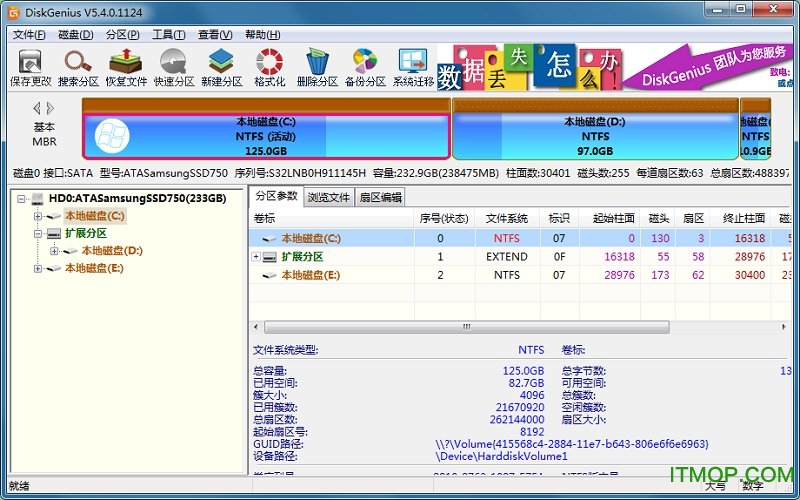800x500 pixels.
Task: Sort by the 卷标 column header
Action: coord(331,218)
